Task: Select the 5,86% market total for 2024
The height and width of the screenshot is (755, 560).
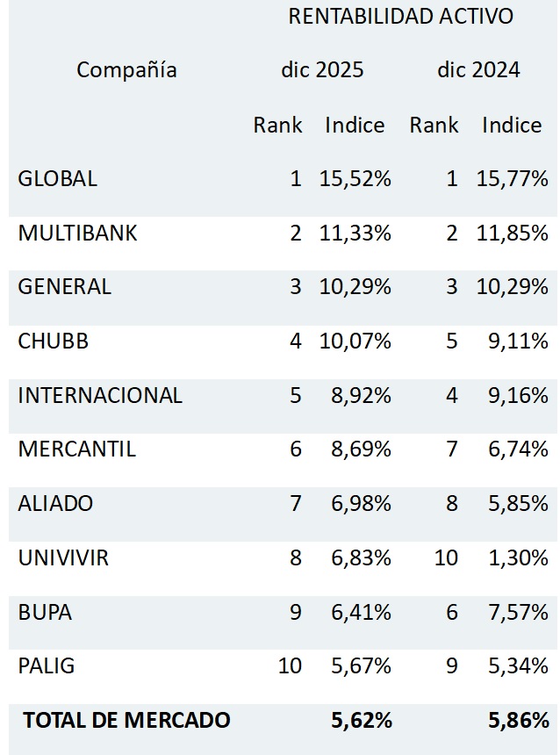Action: [519, 721]
